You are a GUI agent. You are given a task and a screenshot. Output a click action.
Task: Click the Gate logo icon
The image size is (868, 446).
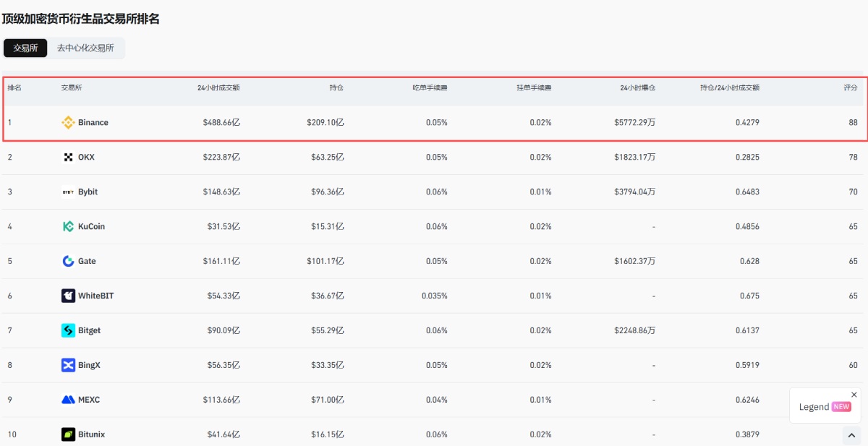[x=68, y=262]
